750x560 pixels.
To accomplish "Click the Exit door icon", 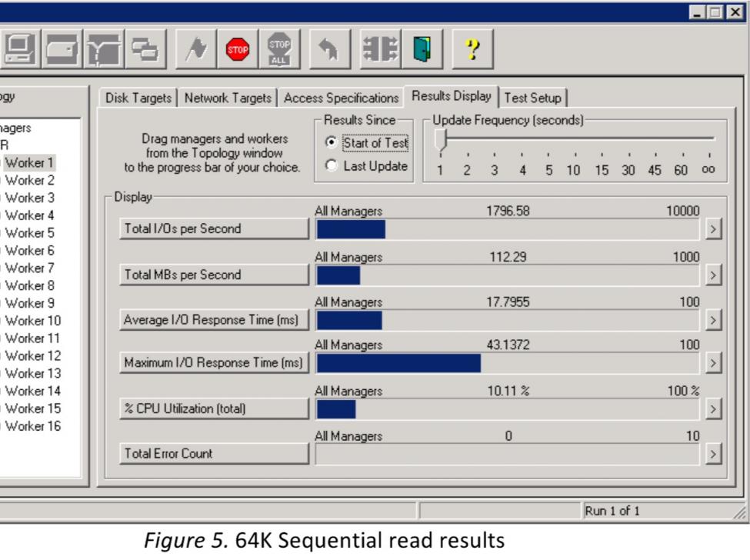I will pyautogui.click(x=422, y=48).
